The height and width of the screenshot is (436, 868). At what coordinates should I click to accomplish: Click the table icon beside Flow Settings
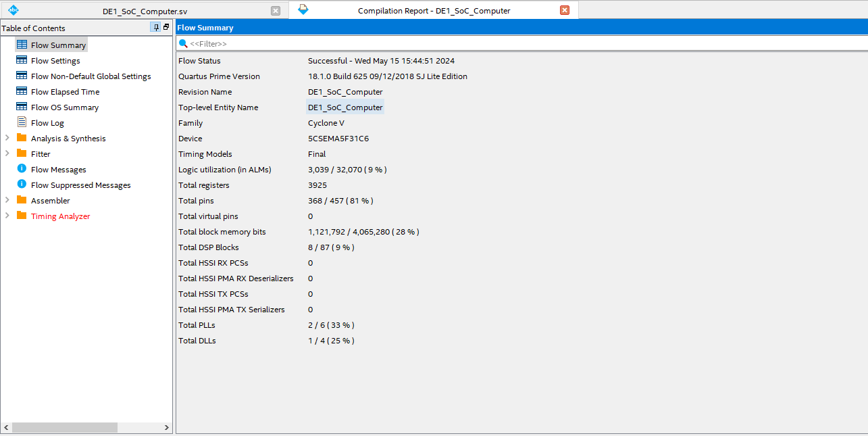point(22,60)
